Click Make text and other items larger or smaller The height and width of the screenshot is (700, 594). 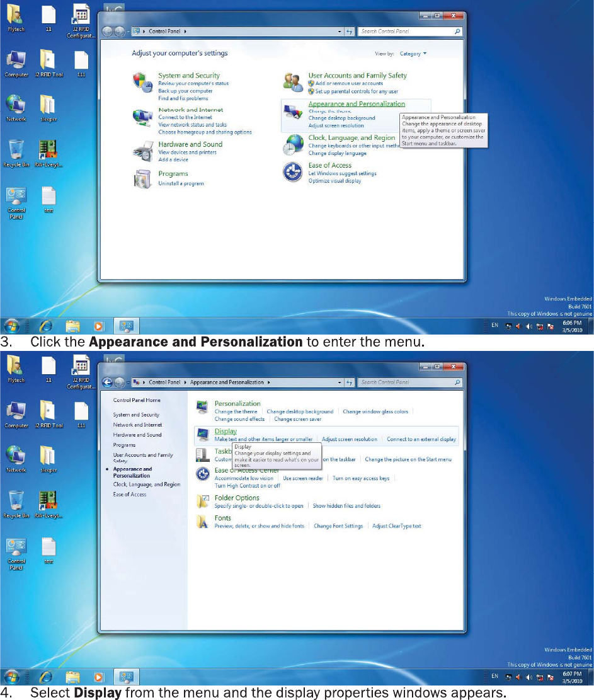click(x=263, y=439)
